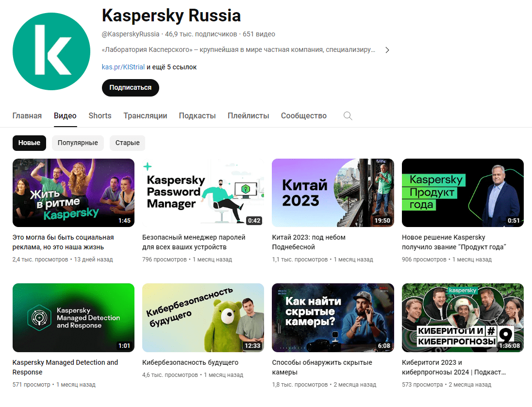Select the Сообщество tab

click(304, 115)
